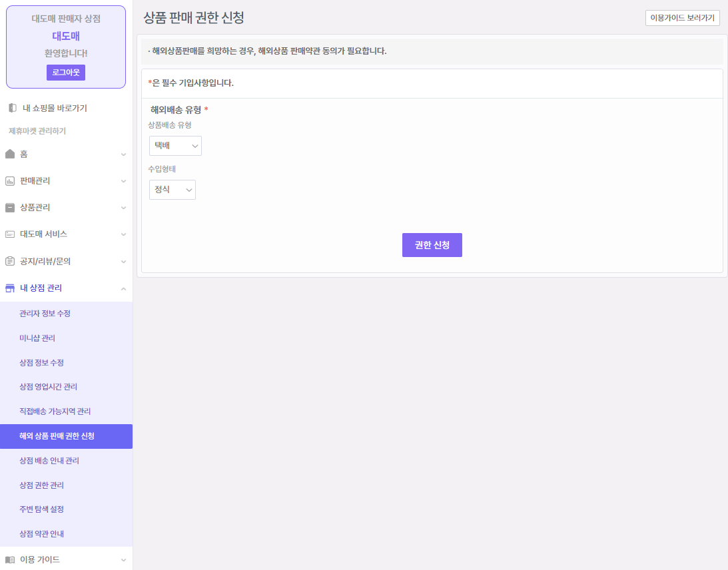Collapse the 내 상점 관리 menu chevron

point(123,288)
